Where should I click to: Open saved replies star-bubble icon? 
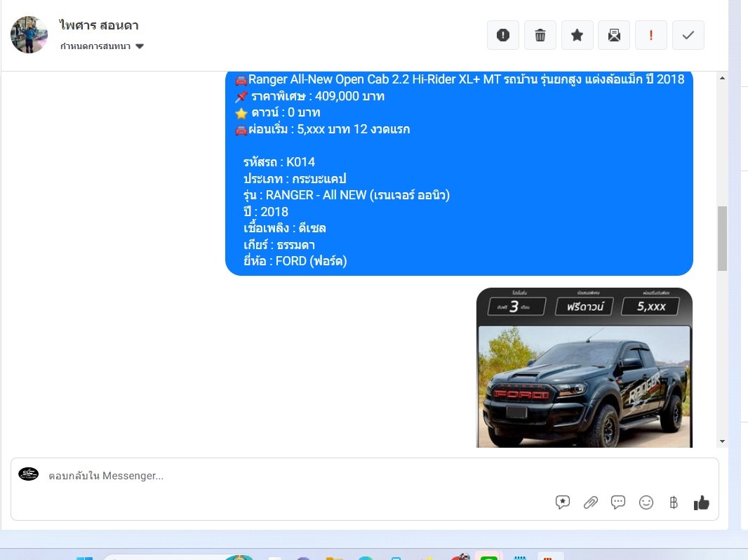(563, 502)
